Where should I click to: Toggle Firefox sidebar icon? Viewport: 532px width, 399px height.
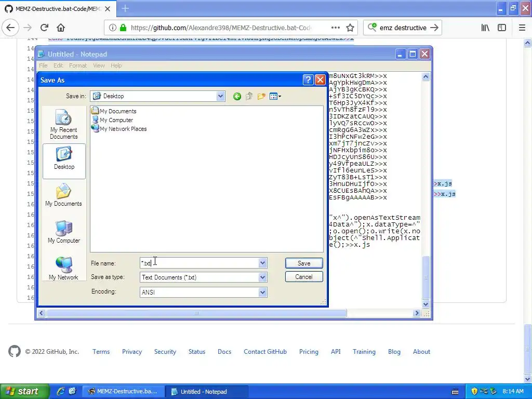[x=502, y=28]
